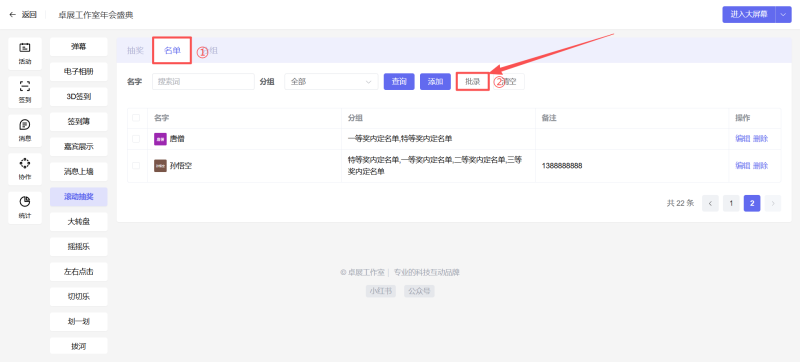Click the 进入大屏幕 button
Screen dimensions: 800x362
748,14
